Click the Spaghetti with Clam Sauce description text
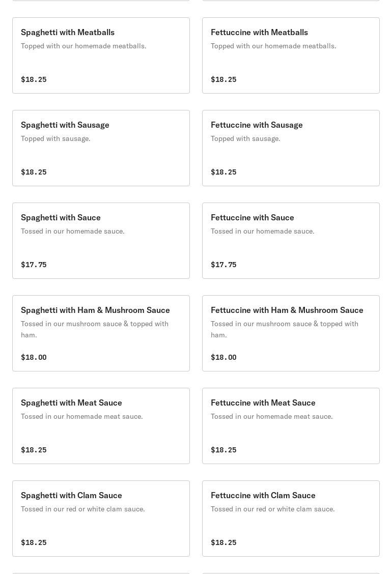 pyautogui.click(x=83, y=509)
